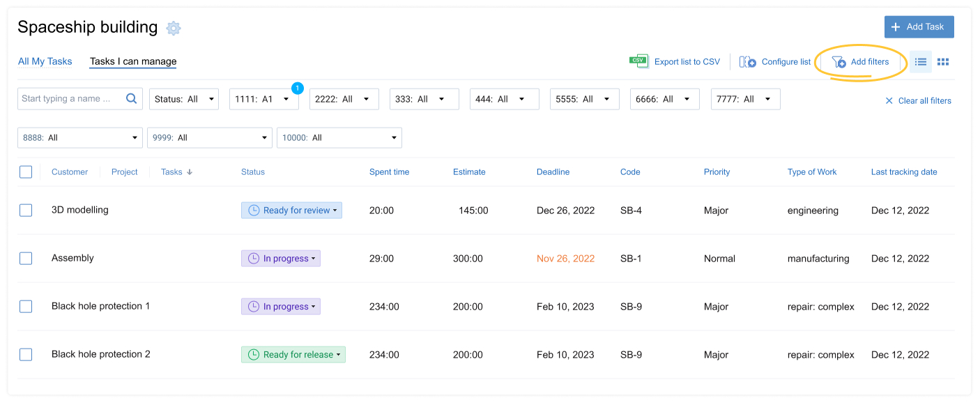Click the manufacturing type of work cell
Viewport: 980px width, 405px height.
(x=818, y=259)
